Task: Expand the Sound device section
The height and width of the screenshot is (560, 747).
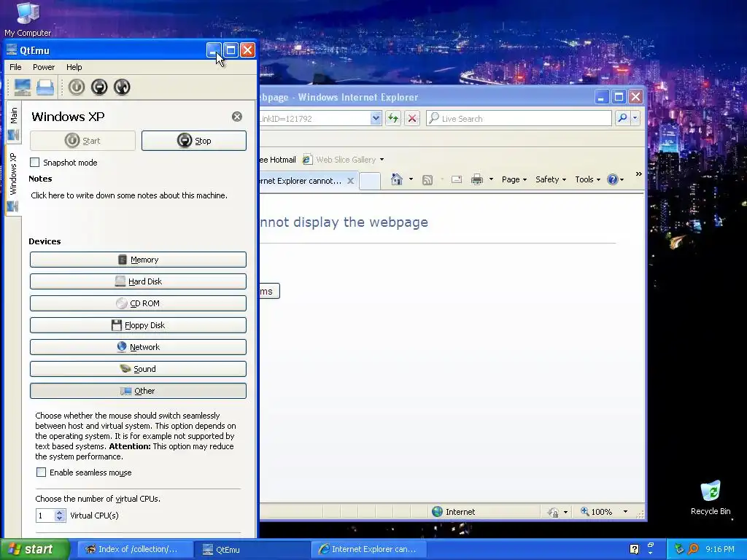Action: pyautogui.click(x=138, y=369)
